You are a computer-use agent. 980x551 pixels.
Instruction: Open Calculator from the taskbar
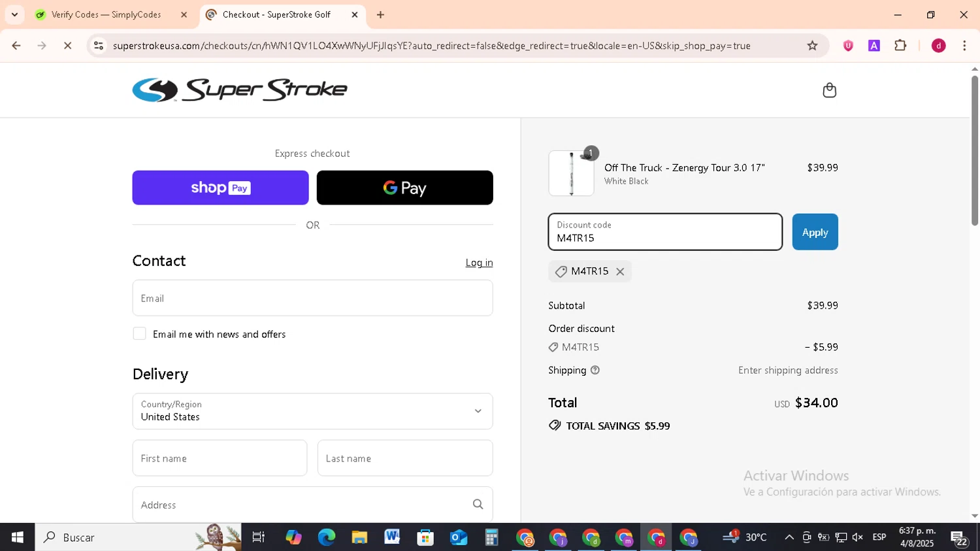(x=491, y=537)
